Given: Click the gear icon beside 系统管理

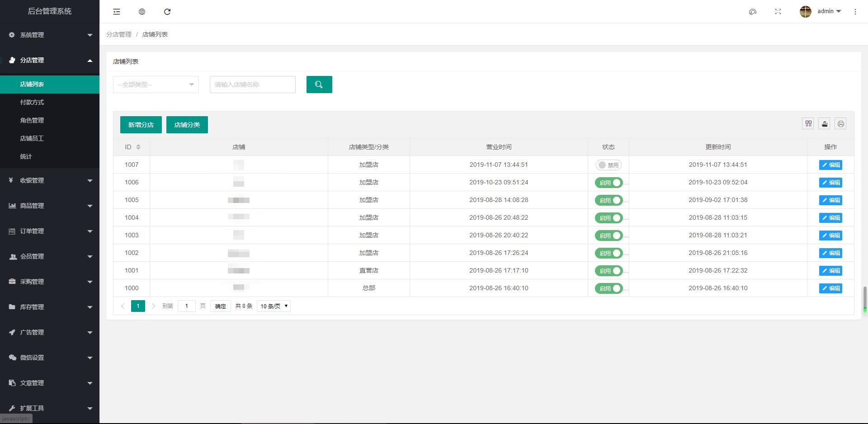Looking at the screenshot, I should (x=12, y=35).
